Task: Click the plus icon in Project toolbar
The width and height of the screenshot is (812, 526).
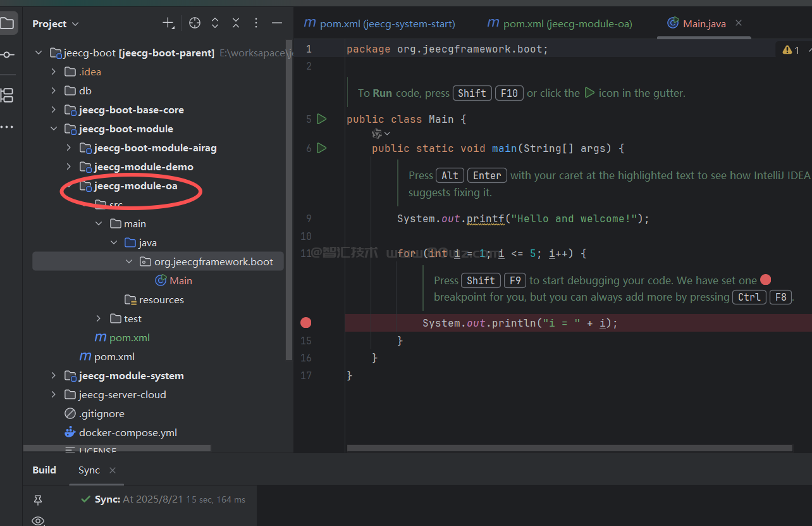Action: (x=168, y=23)
